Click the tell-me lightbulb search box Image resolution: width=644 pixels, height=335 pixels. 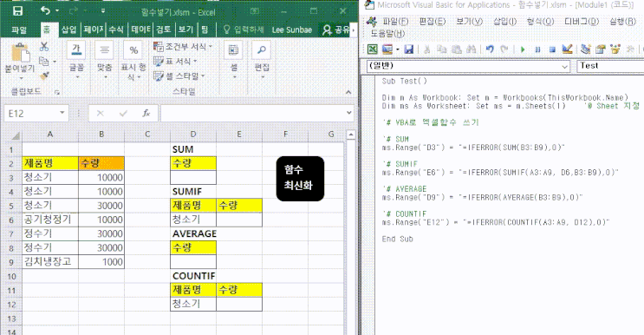click(244, 30)
